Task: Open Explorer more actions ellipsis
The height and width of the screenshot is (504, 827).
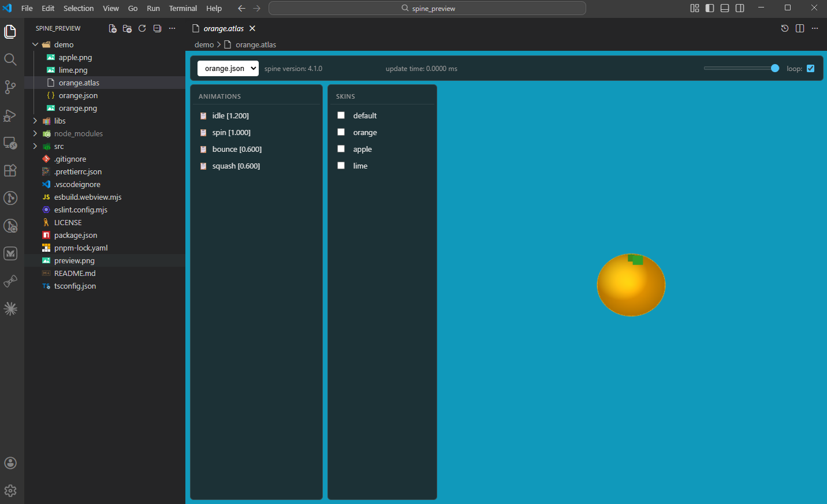Action: click(x=172, y=28)
